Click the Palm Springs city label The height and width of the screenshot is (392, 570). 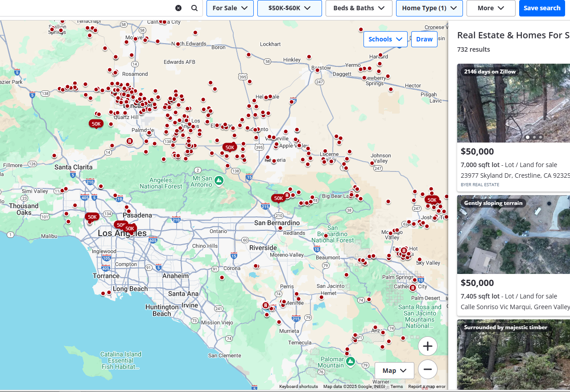pyautogui.click(x=399, y=277)
